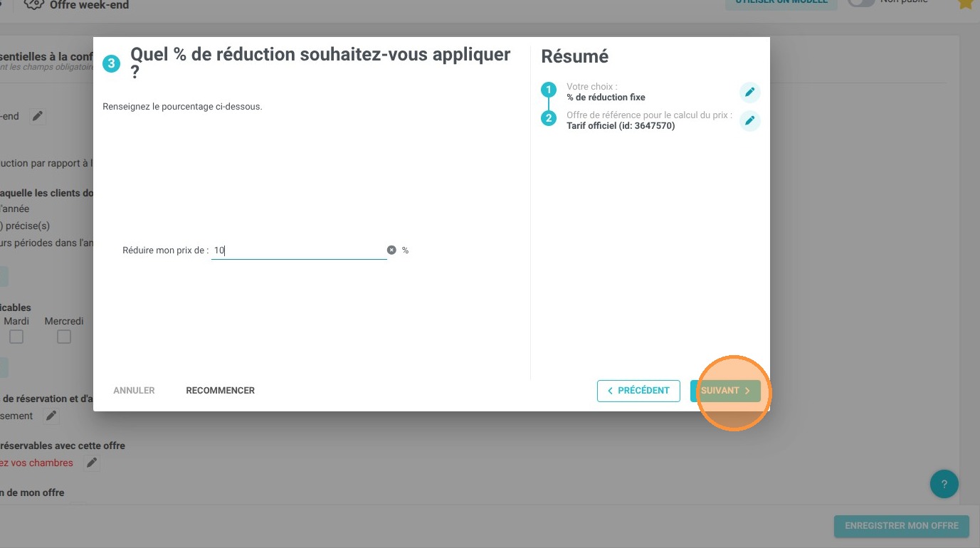The width and height of the screenshot is (980, 548).
Task: Click the red 'vos chambres' link
Action: (x=37, y=463)
